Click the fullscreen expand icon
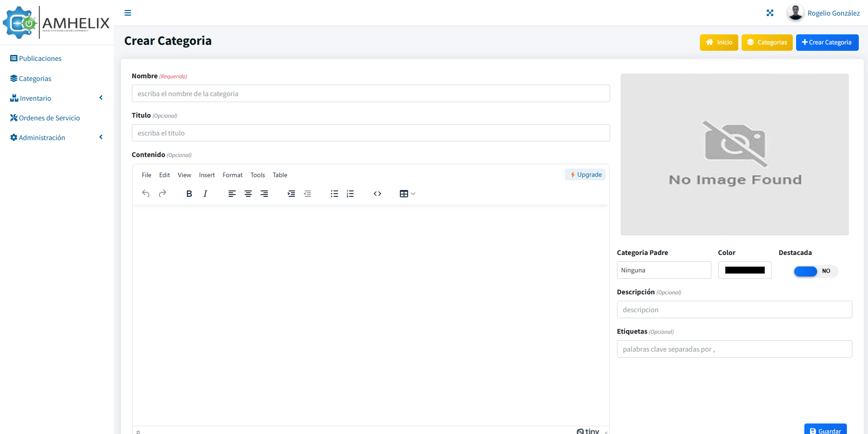Image resolution: width=868 pixels, height=434 pixels. tap(770, 13)
